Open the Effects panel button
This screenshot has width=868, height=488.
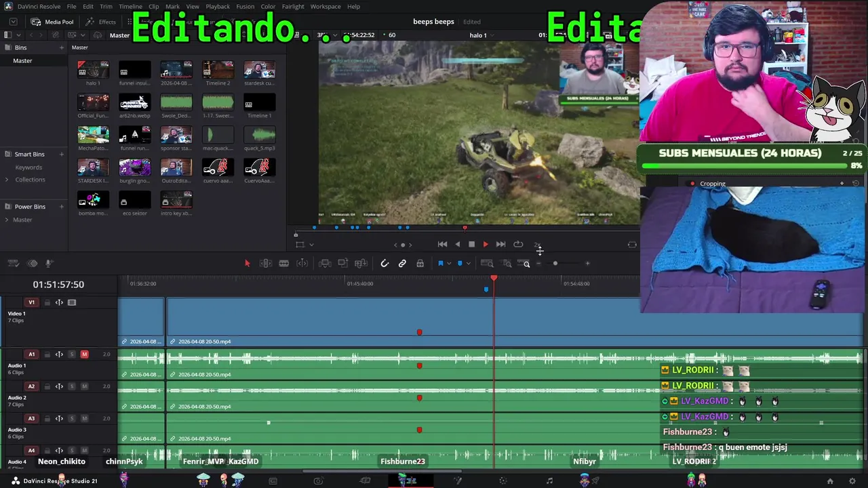101,22
